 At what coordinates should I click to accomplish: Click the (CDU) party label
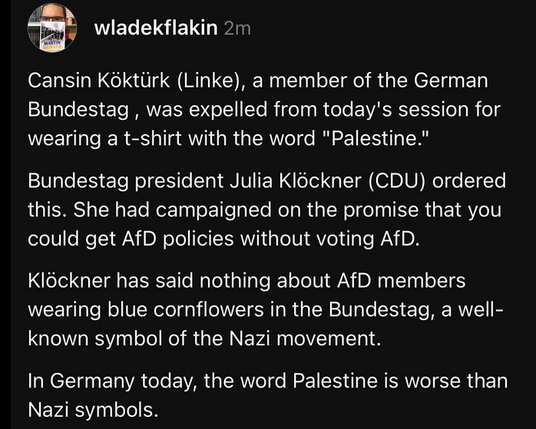pos(397,181)
